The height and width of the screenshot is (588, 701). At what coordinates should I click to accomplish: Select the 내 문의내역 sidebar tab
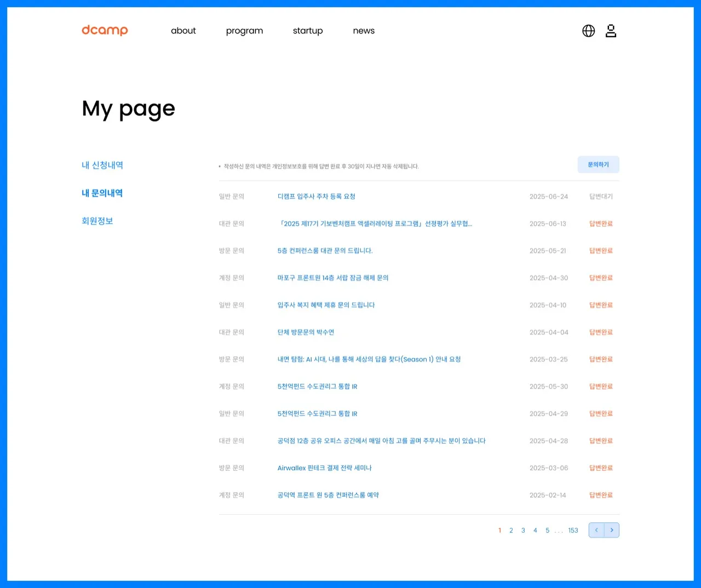(x=102, y=193)
